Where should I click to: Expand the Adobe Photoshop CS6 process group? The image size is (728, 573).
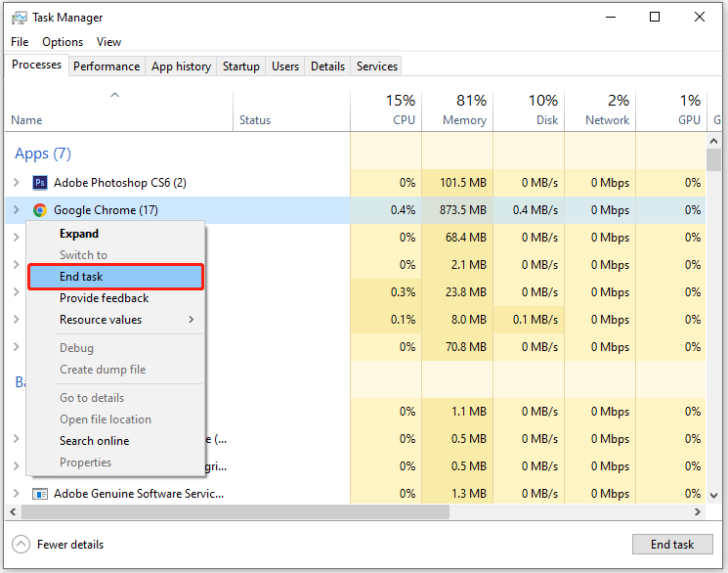17,183
